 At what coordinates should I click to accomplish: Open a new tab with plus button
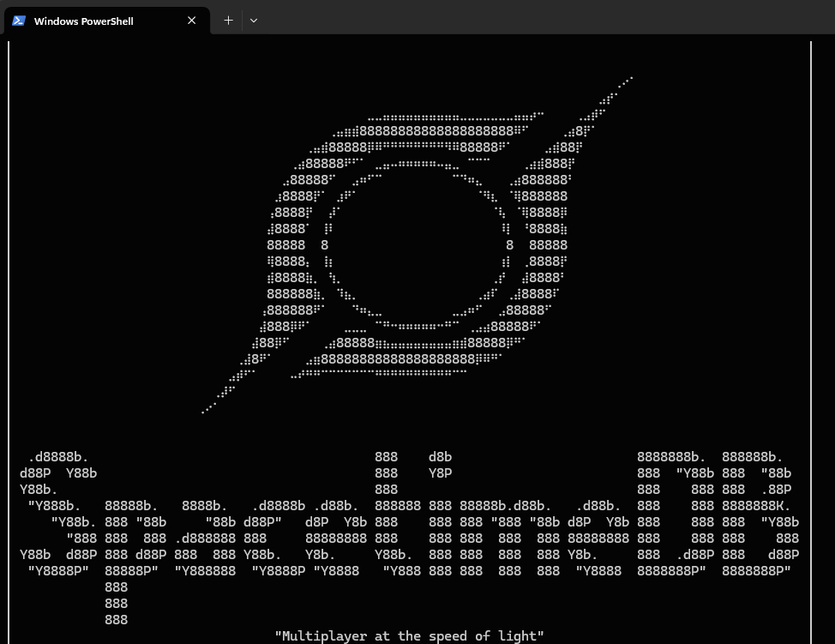point(228,21)
